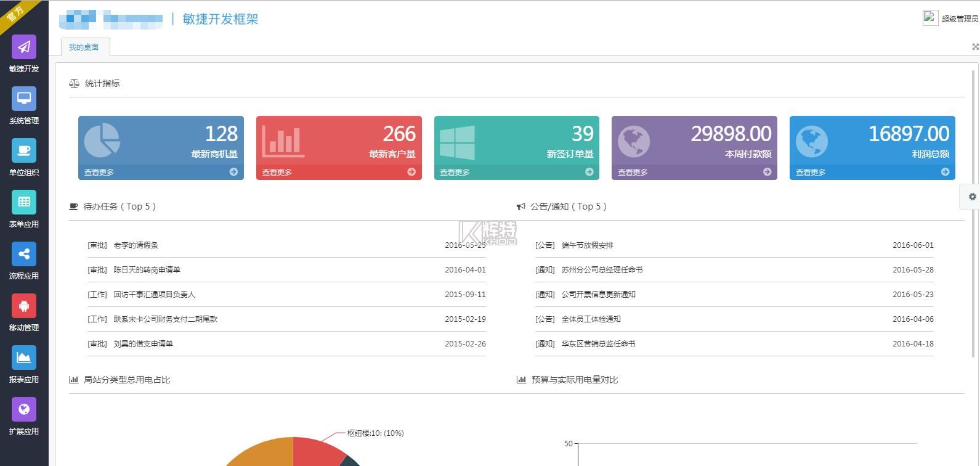Open the 端午节放假安排 announcement
The height and width of the screenshot is (466, 980).
point(587,245)
